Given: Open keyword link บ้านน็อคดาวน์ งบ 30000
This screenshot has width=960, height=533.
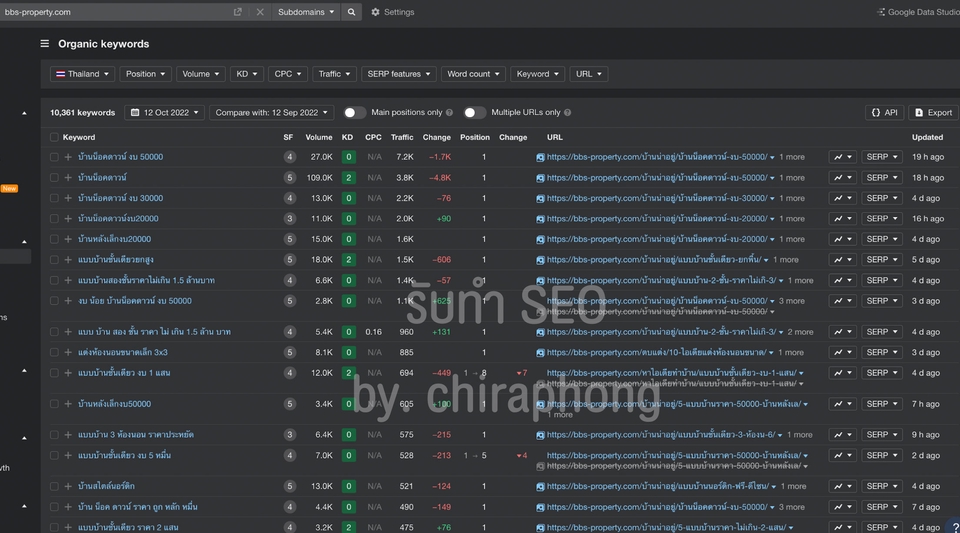Looking at the screenshot, I should point(121,198).
